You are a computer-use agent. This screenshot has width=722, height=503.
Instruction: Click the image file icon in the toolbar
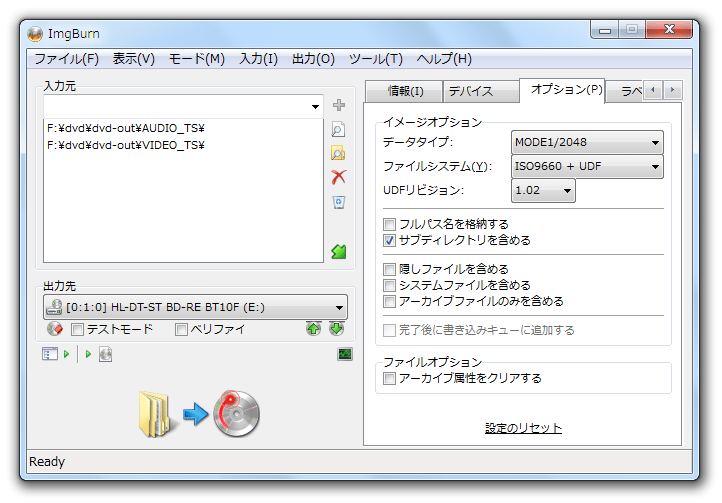pyautogui.click(x=105, y=354)
